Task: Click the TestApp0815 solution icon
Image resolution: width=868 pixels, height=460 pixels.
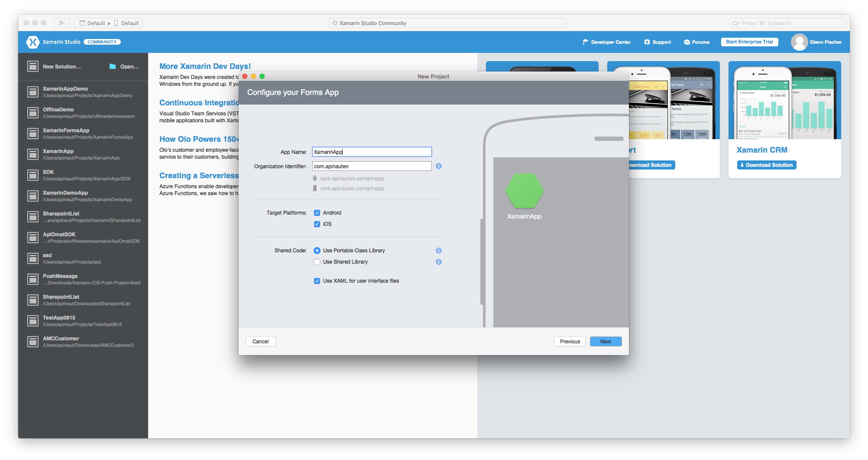Action: click(x=32, y=321)
